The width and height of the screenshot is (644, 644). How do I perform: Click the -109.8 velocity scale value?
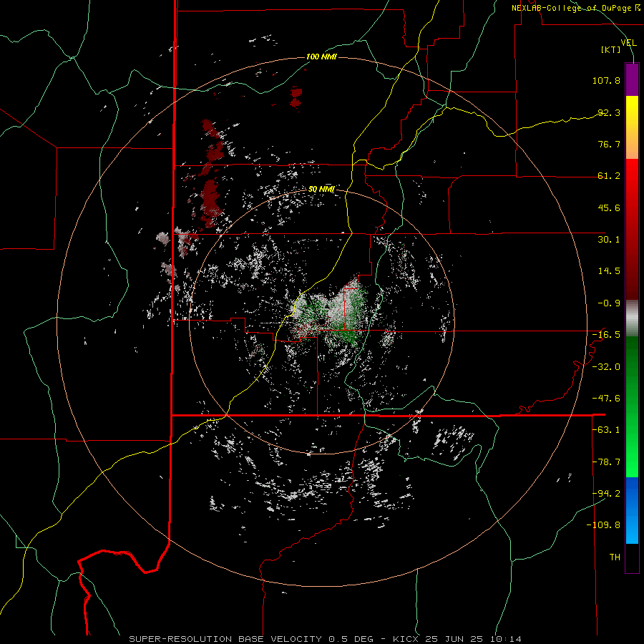604,525
